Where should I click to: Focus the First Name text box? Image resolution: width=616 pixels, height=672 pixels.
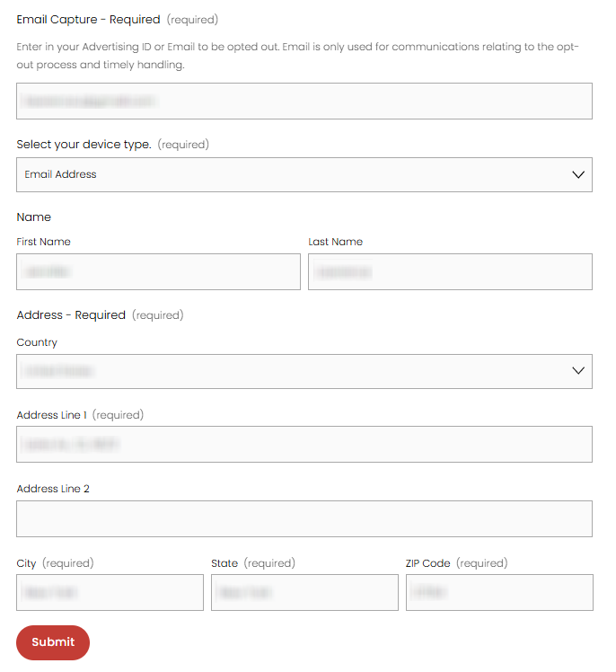(158, 271)
